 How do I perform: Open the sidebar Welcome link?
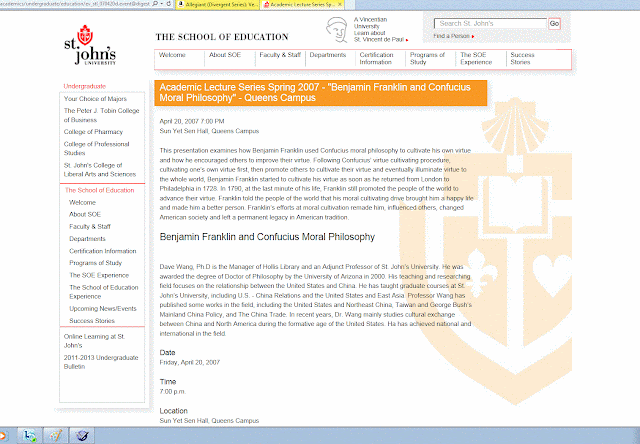point(82,203)
